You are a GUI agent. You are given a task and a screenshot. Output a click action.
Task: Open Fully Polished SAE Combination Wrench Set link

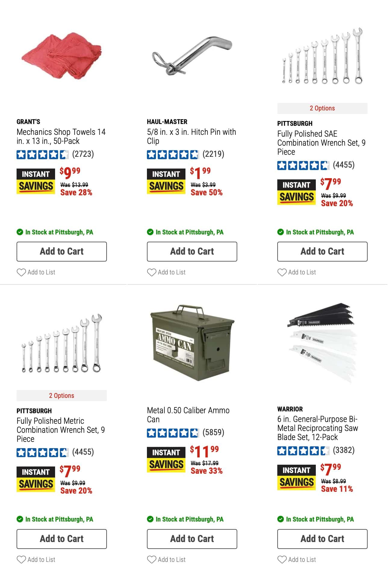tap(321, 143)
